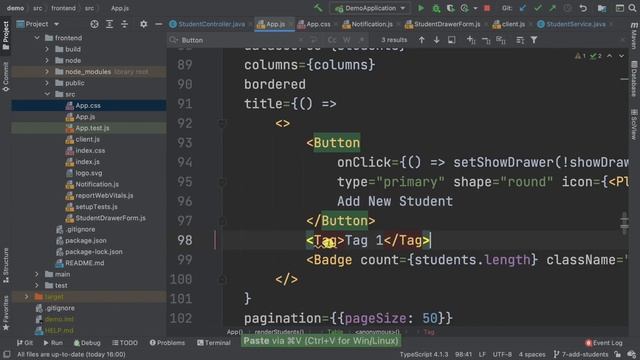The height and width of the screenshot is (360, 640).
Task: Expand the target folder
Action: pyautogui.click(x=27, y=297)
